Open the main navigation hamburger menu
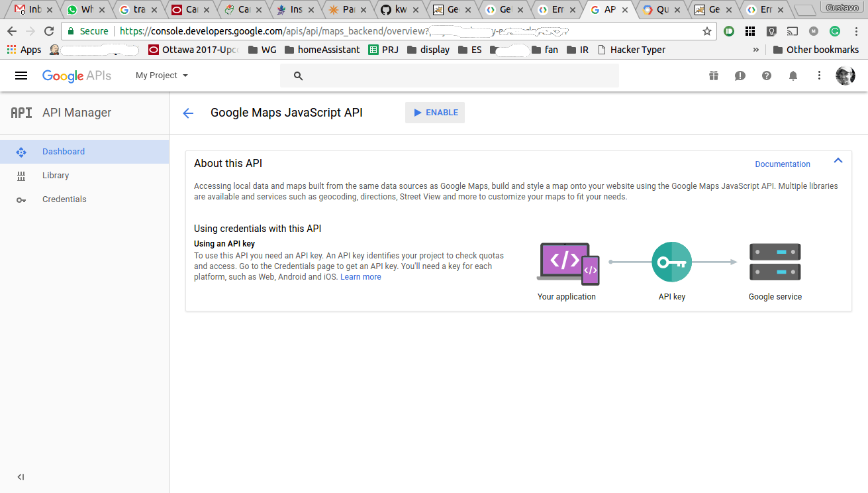The image size is (868, 493). click(21, 76)
